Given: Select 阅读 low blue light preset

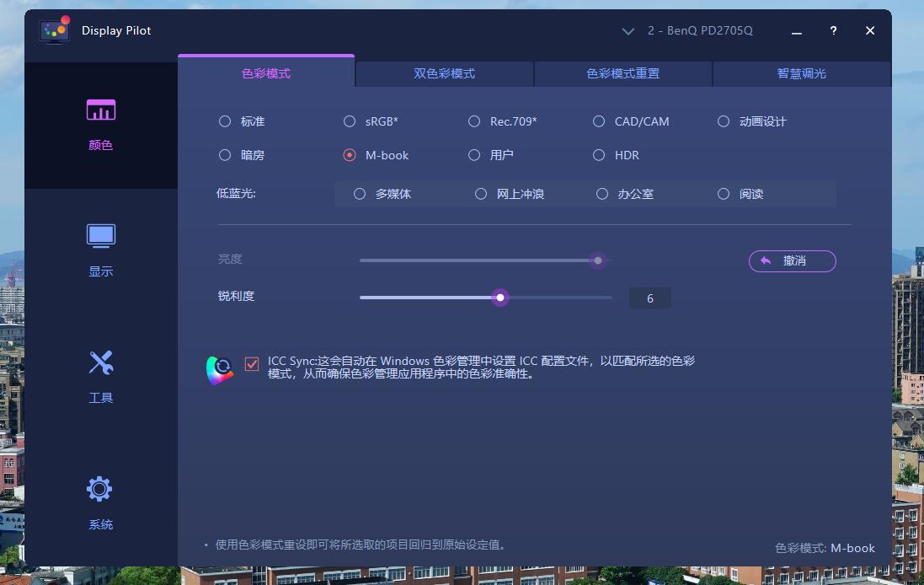Looking at the screenshot, I should tap(724, 194).
